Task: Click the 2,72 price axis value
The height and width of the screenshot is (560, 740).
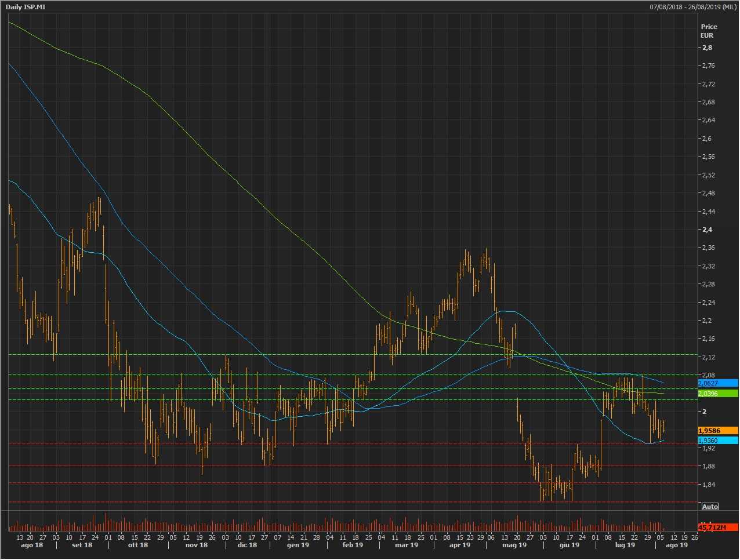Action: pos(708,84)
